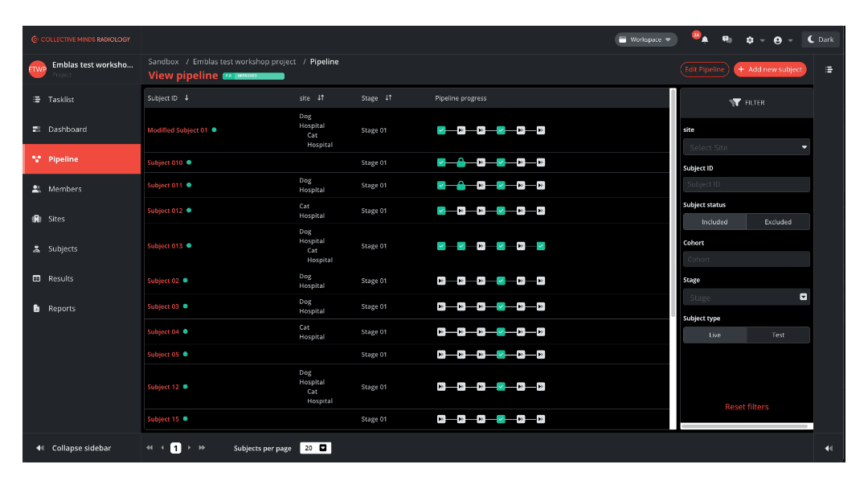Open the list panel icon at top right

(x=829, y=70)
